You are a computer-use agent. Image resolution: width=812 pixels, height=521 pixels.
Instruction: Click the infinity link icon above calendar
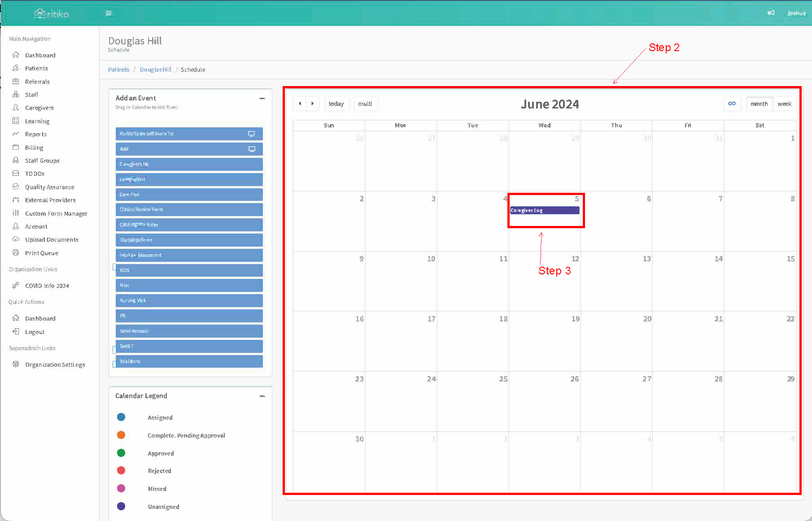[x=732, y=104]
